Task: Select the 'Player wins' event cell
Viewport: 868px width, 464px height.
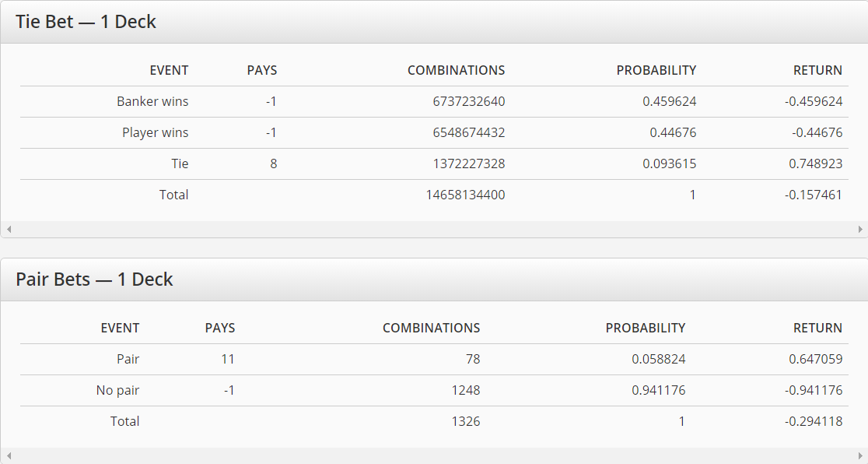Action: (155, 132)
